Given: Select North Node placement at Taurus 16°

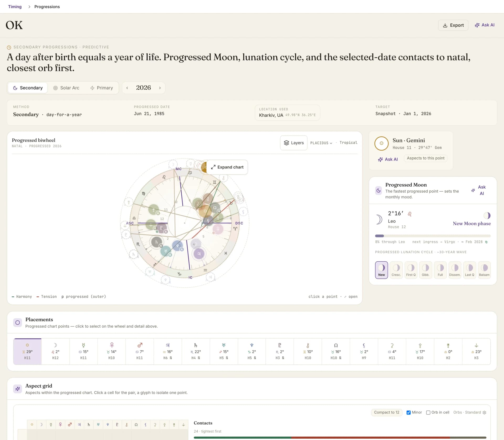Looking at the screenshot, I should [x=336, y=351].
